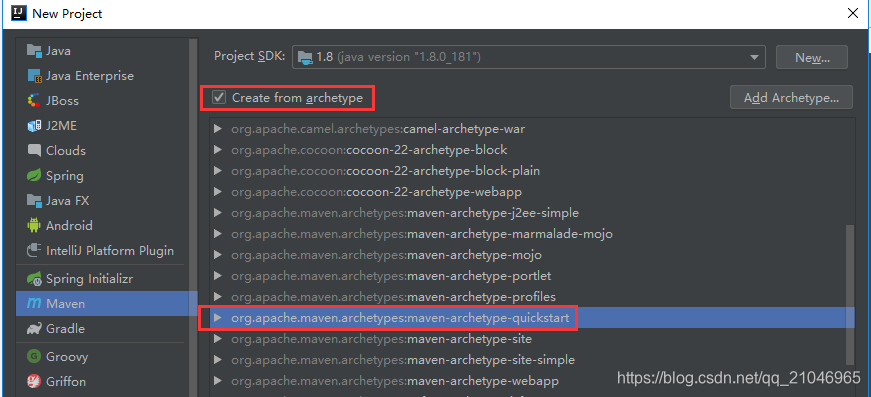This screenshot has width=871, height=397.
Task: Click the Android robot icon
Action: (x=34, y=225)
